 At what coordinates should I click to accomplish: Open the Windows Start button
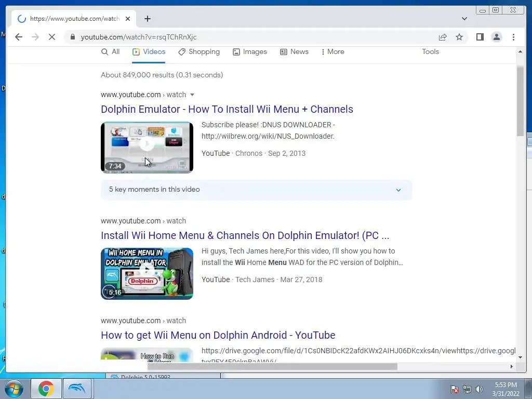click(14, 389)
